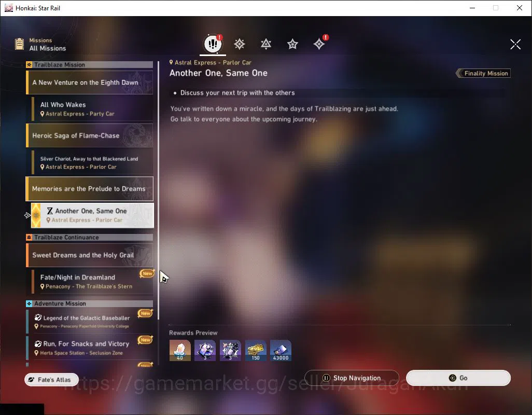532x415 pixels.
Task: Click the New badge on Fate/Night in Dreamland
Action: point(147,273)
